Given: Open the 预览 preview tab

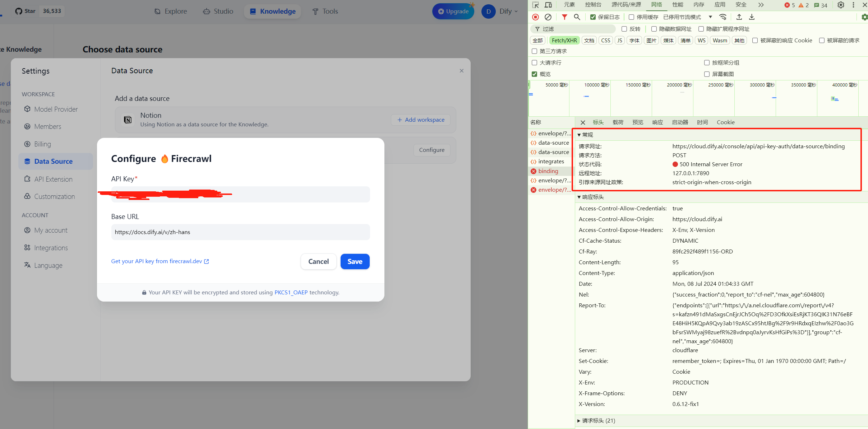Looking at the screenshot, I should click(638, 122).
